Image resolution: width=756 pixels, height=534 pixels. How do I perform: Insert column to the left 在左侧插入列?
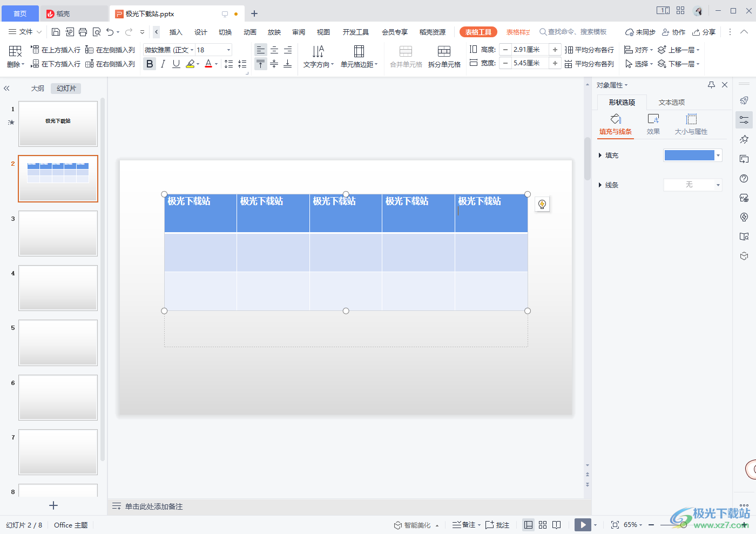[110, 50]
